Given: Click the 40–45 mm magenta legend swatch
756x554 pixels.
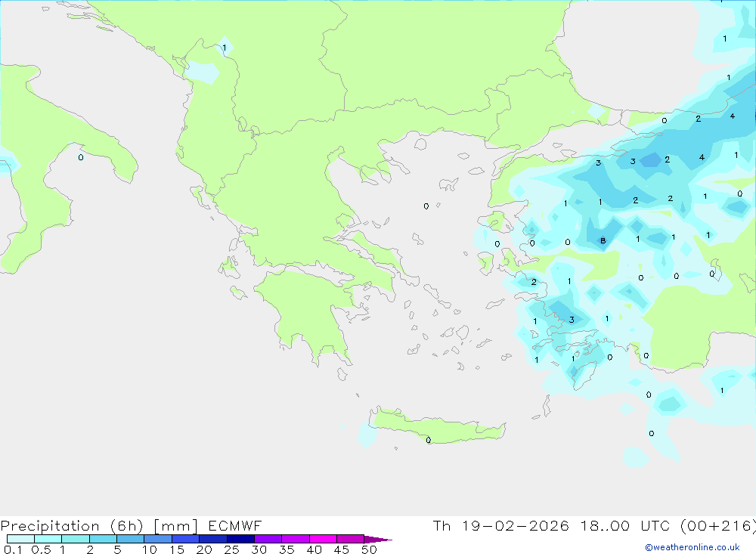Looking at the screenshot, I should click(323, 539).
